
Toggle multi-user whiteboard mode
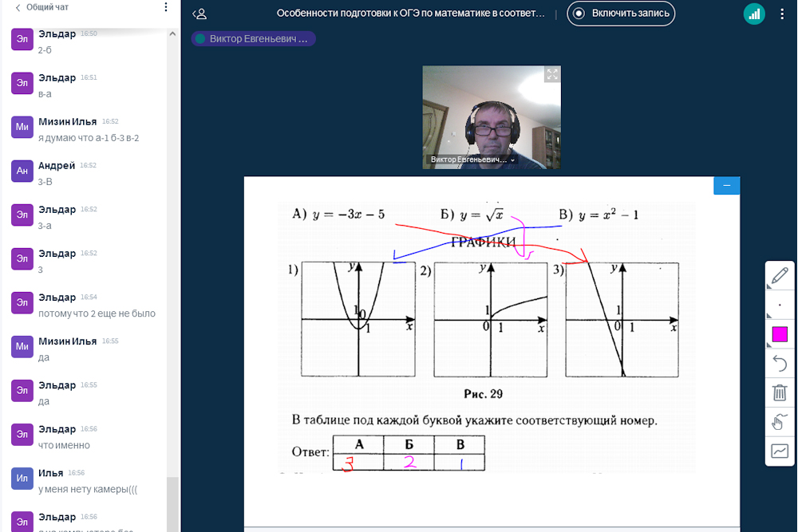tap(780, 422)
